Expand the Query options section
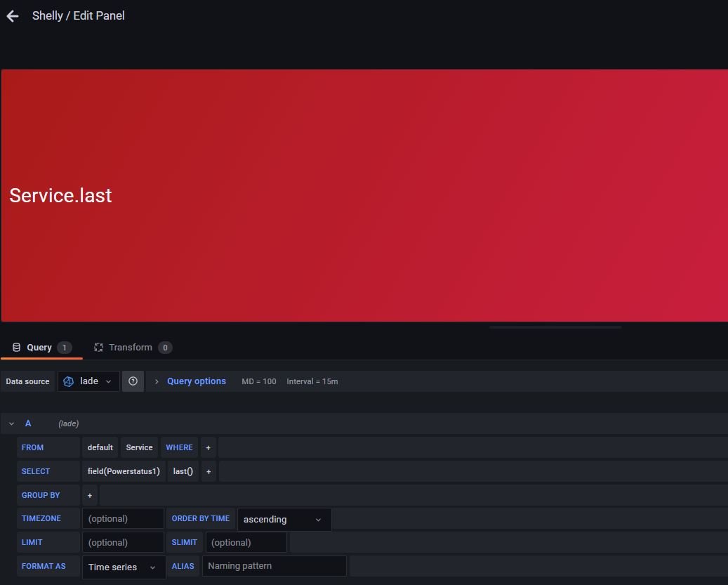Screen dimensions: 728x585 196,381
